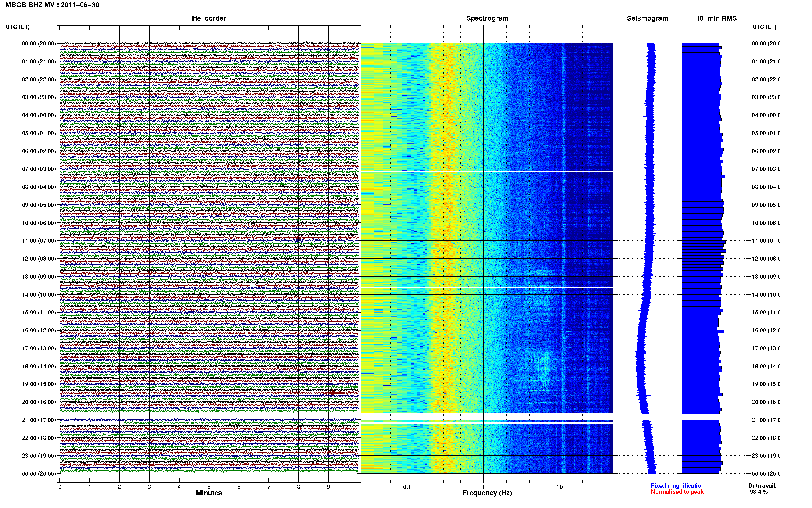812x508 pixels.
Task: Click the "23:00 (19:00)" left time label
Action: point(39,456)
